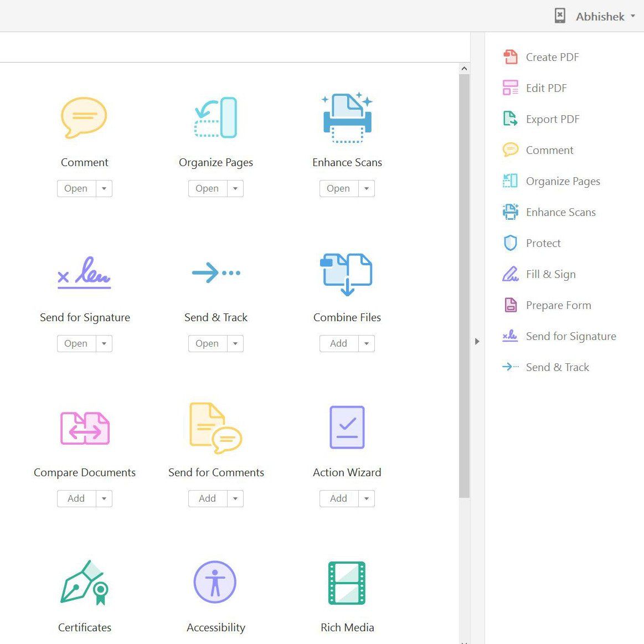The image size is (644, 644).
Task: Add the Compare Documents tool
Action: click(76, 498)
